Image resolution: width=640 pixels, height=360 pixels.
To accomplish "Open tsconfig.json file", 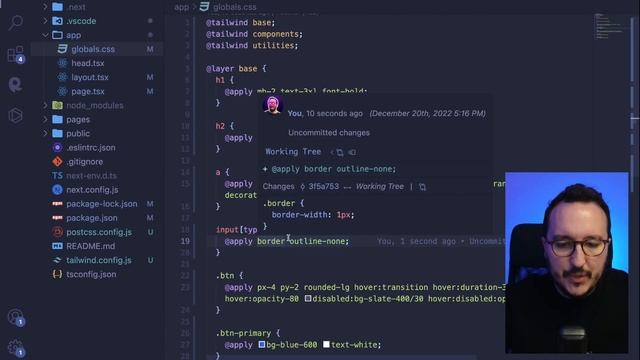I will pyautogui.click(x=91, y=274).
